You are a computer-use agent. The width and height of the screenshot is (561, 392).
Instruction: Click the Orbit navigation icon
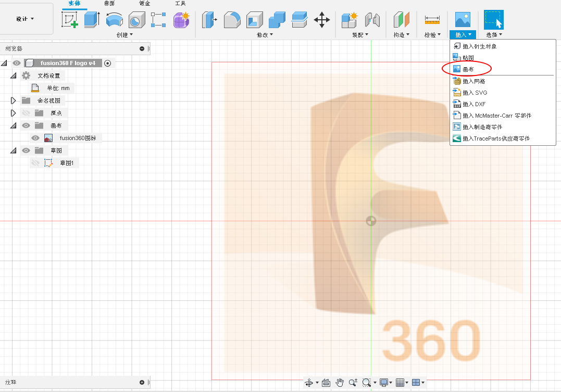(x=309, y=383)
